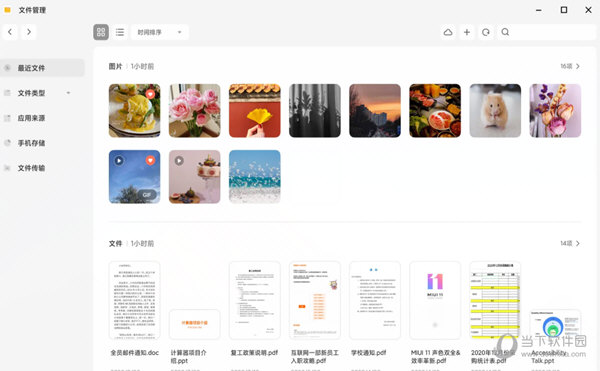Click the 文件管理 app folder icon

click(7, 10)
